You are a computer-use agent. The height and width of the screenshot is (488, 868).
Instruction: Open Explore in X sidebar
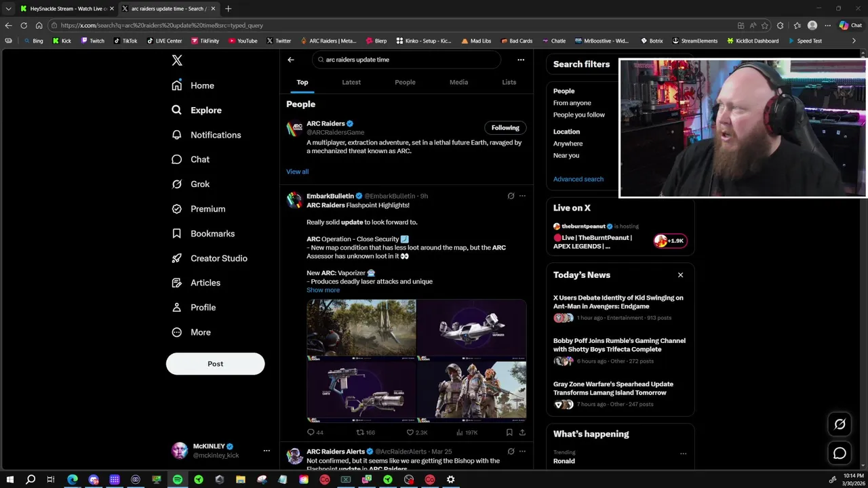[197, 110]
